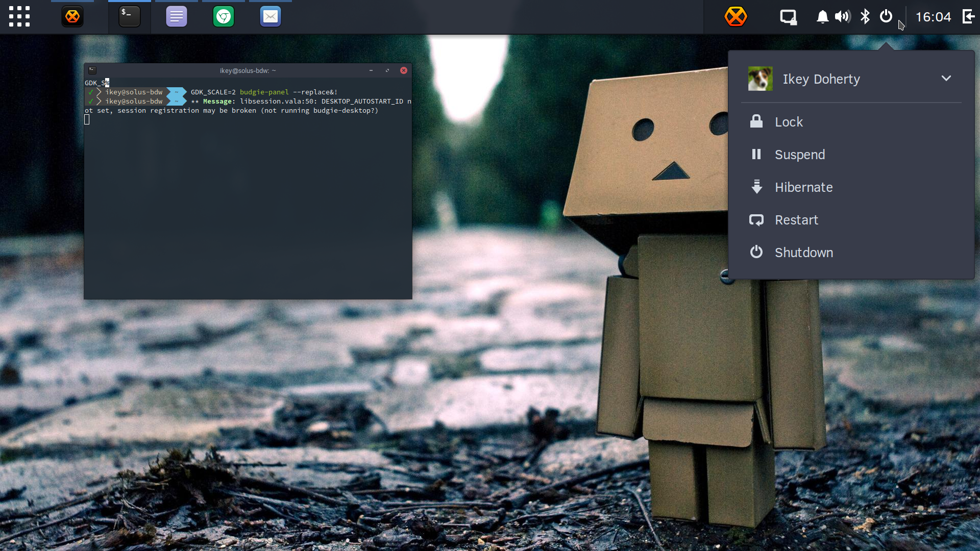The width and height of the screenshot is (980, 551).
Task: Click 'budgie-panel' in the terminal command
Action: click(x=264, y=92)
